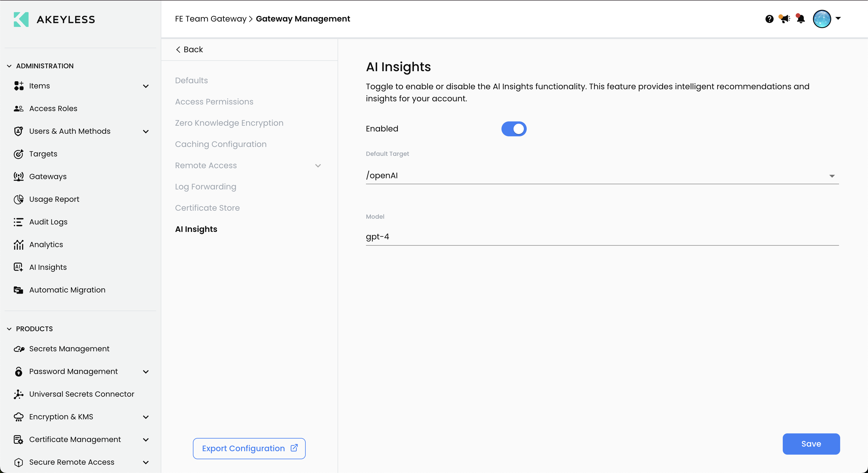Select Caching Configuration in the settings list
Image resolution: width=868 pixels, height=473 pixels.
[221, 144]
